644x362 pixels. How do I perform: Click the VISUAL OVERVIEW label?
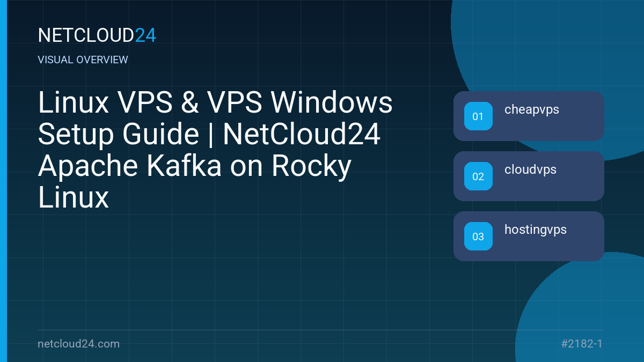(x=83, y=60)
